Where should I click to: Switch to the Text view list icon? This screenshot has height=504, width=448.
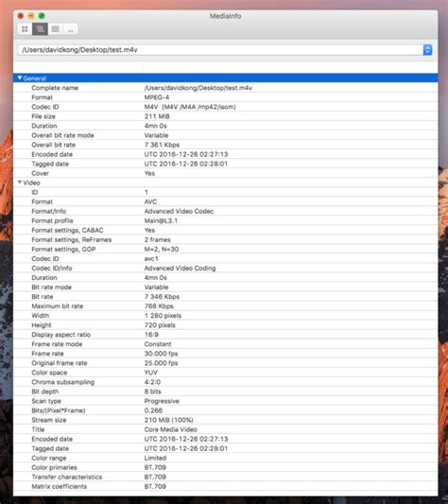coord(55,29)
